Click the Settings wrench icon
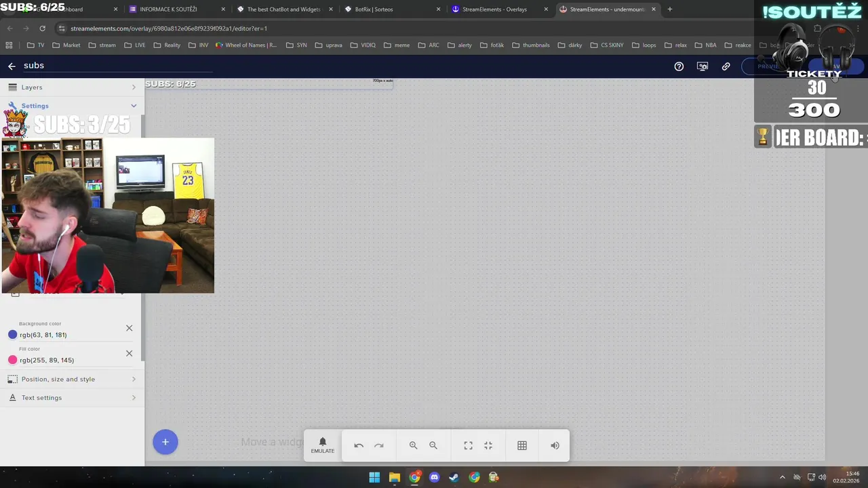 [12, 106]
